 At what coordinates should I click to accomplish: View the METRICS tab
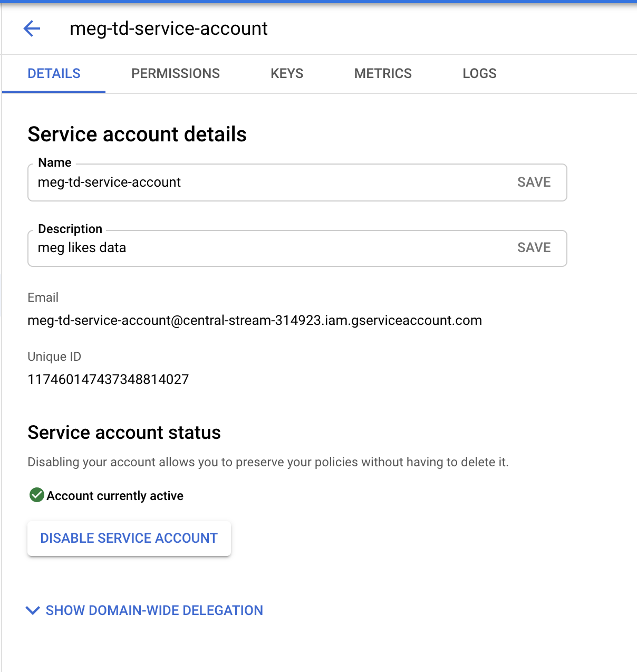383,73
